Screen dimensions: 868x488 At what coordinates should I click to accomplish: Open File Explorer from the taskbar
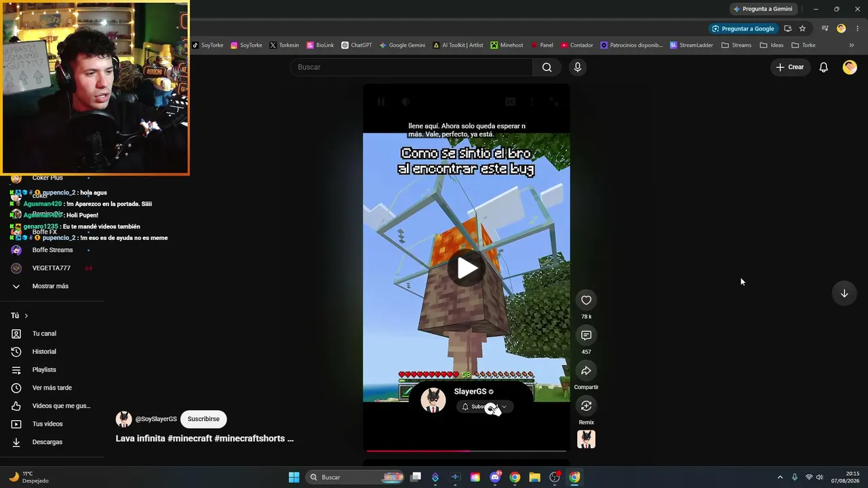(x=534, y=477)
